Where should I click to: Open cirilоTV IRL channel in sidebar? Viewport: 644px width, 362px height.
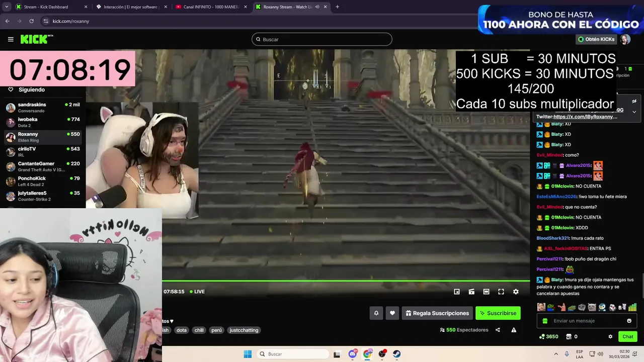click(43, 152)
